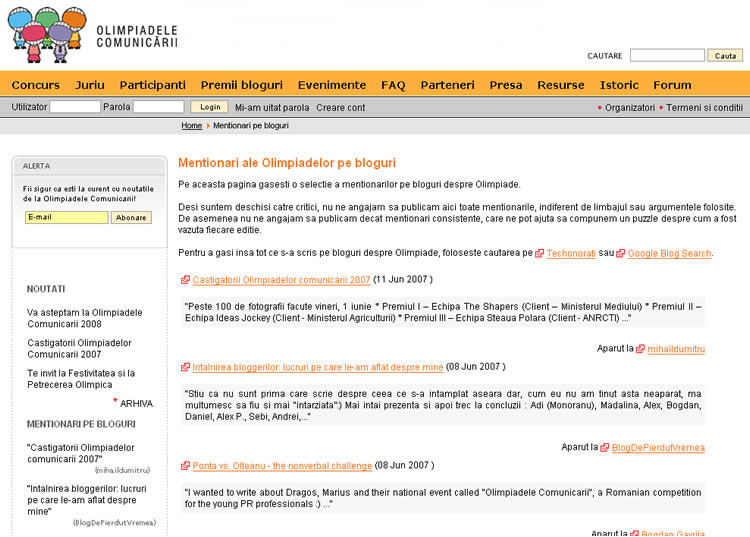This screenshot has height=537, width=750.
Task: Click external link icon before Castigatorii Olimpiadelor comunicarii 2007
Action: click(185, 280)
